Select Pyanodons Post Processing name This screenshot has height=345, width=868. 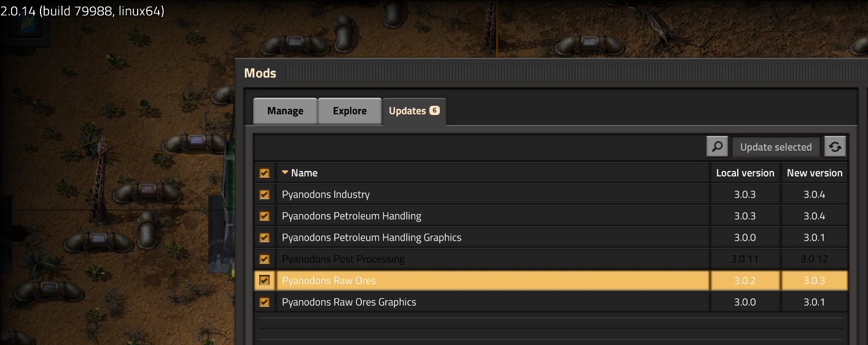[x=343, y=260]
